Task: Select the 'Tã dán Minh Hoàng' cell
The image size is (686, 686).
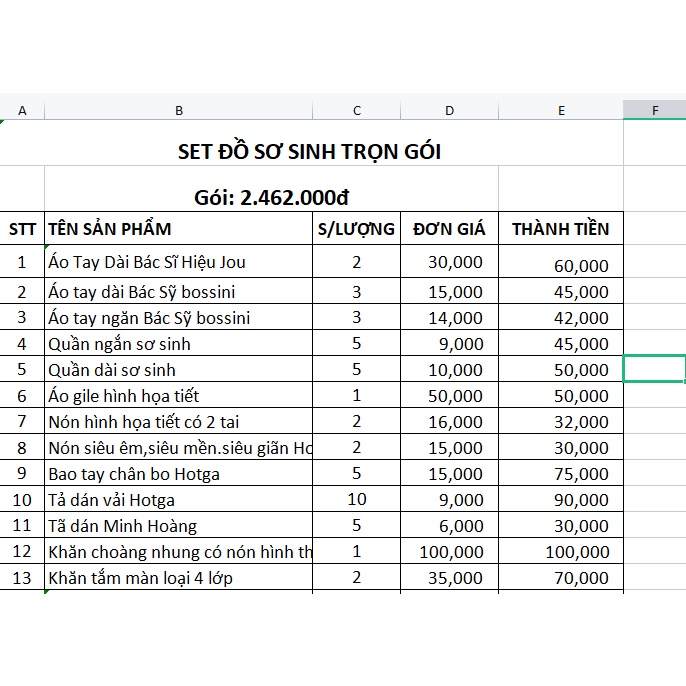Action: [178, 526]
